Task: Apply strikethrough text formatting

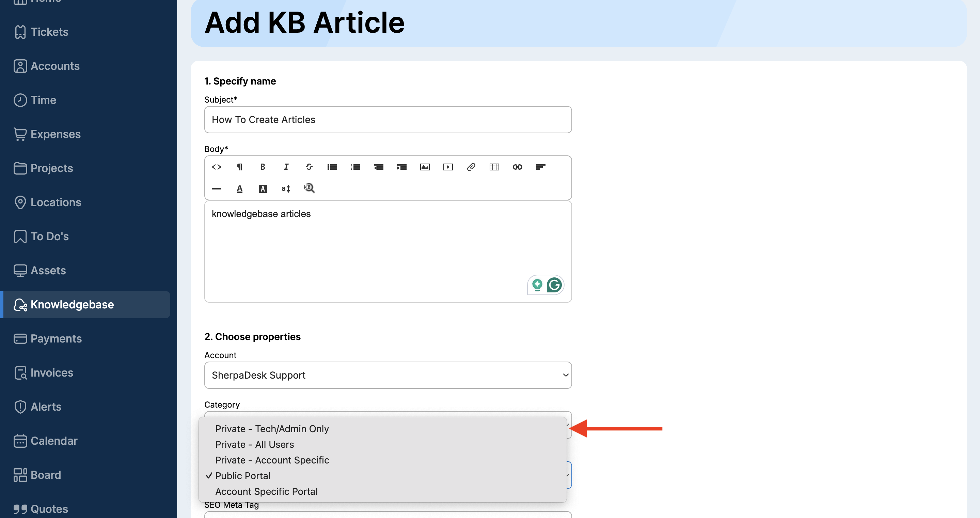Action: (x=309, y=167)
